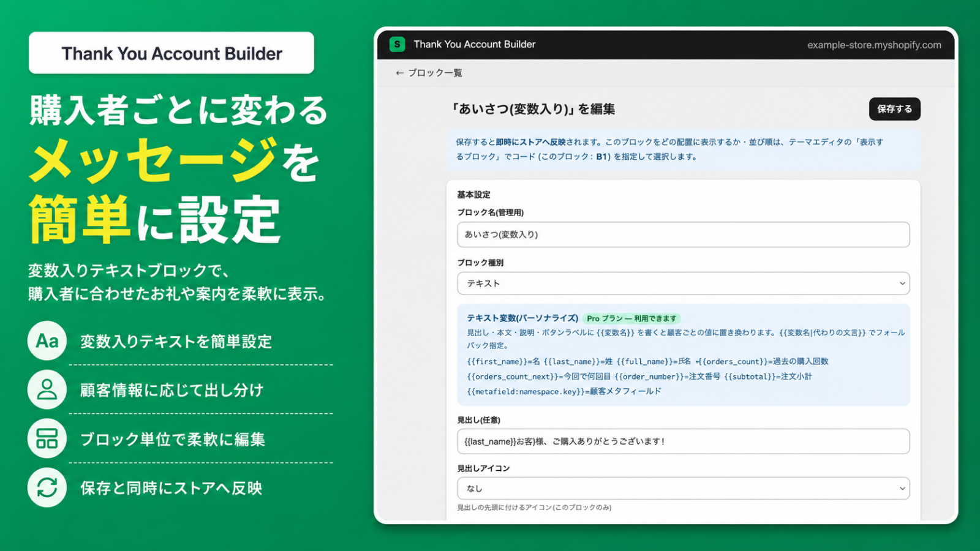Click the Thank You Account Builder title in app header
Screen dimensions: 980x551
(474, 44)
